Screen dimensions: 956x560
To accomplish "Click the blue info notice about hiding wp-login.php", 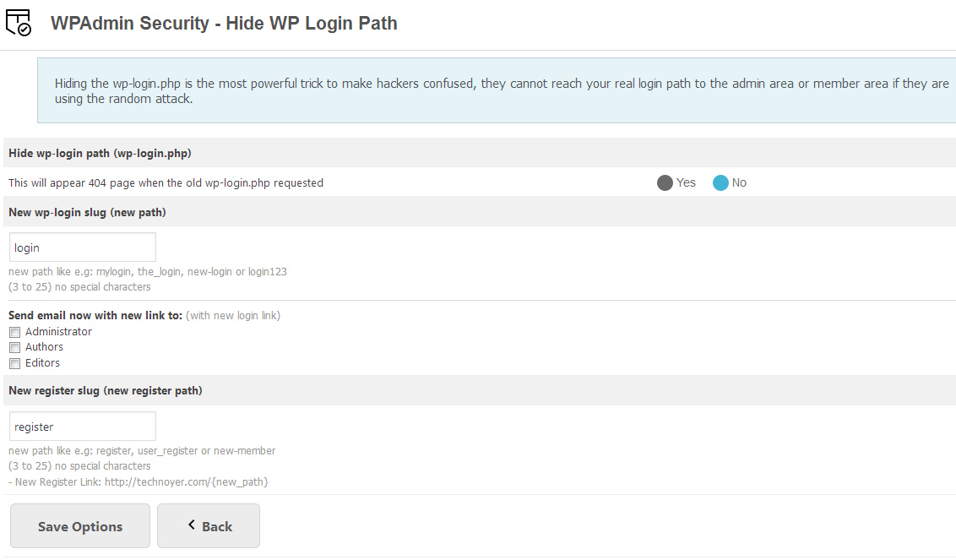I will click(497, 90).
